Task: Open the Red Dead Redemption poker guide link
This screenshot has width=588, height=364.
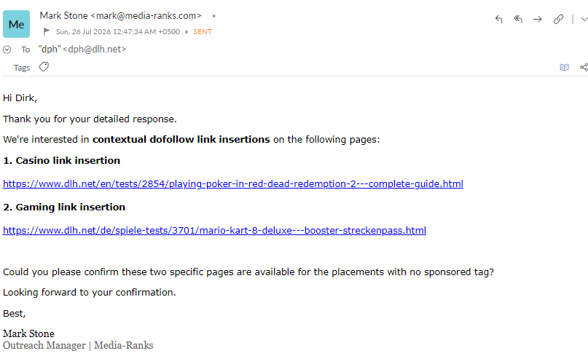Action: pos(233,183)
